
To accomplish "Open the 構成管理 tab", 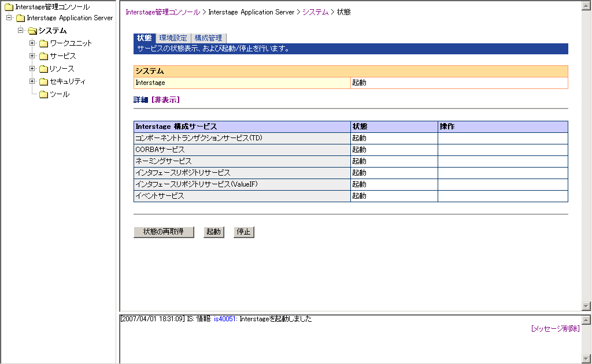I will coord(208,38).
